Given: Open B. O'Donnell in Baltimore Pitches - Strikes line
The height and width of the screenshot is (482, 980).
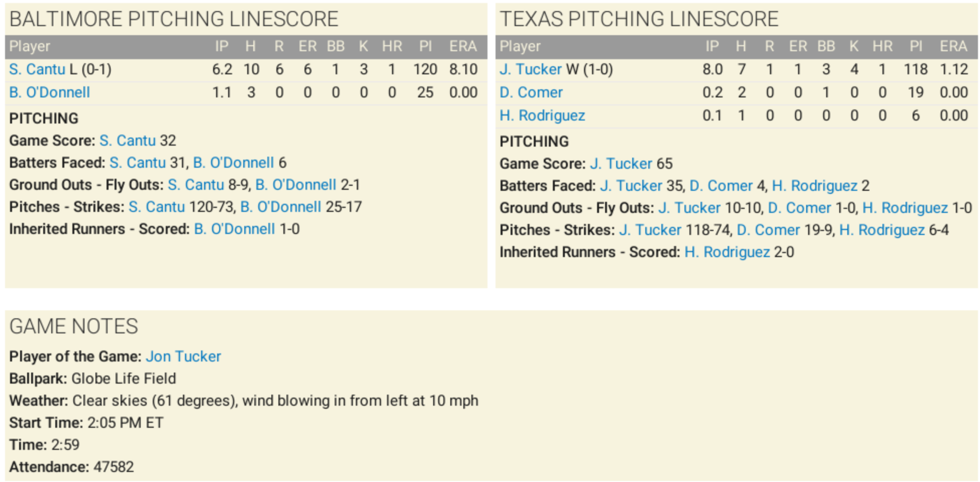Looking at the screenshot, I should point(280,207).
